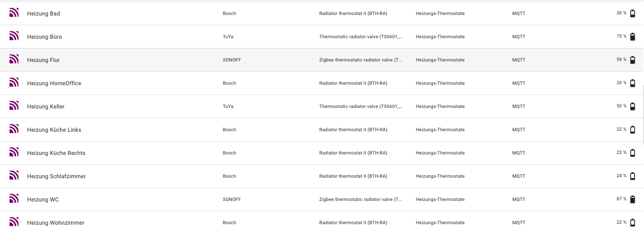Image resolution: width=644 pixels, height=234 pixels.
Task: Open the Heizung Küche Links device
Action: pos(54,130)
